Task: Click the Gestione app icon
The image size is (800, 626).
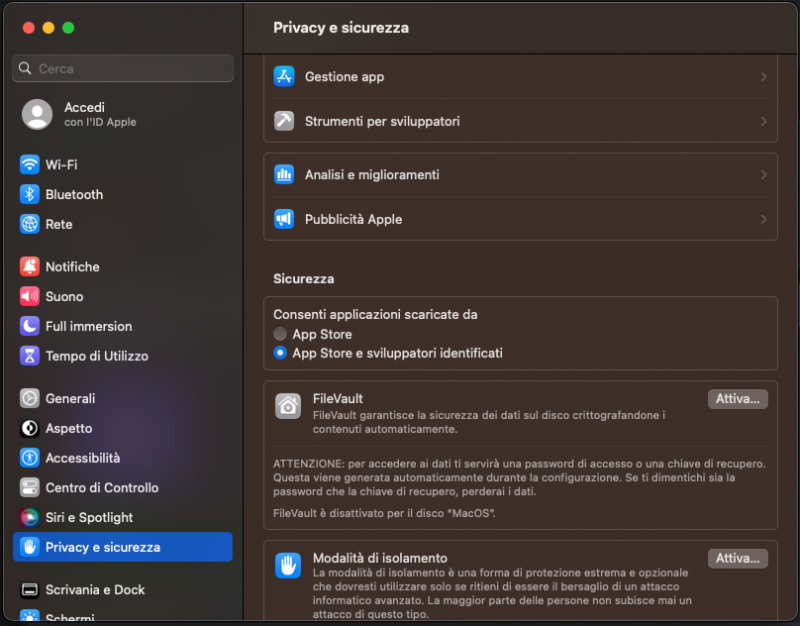Action: coord(283,76)
